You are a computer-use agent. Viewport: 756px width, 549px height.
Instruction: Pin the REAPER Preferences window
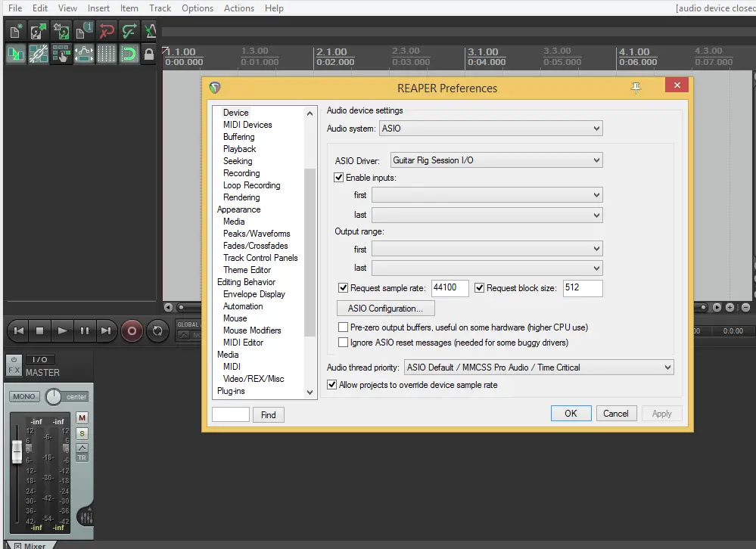point(636,88)
